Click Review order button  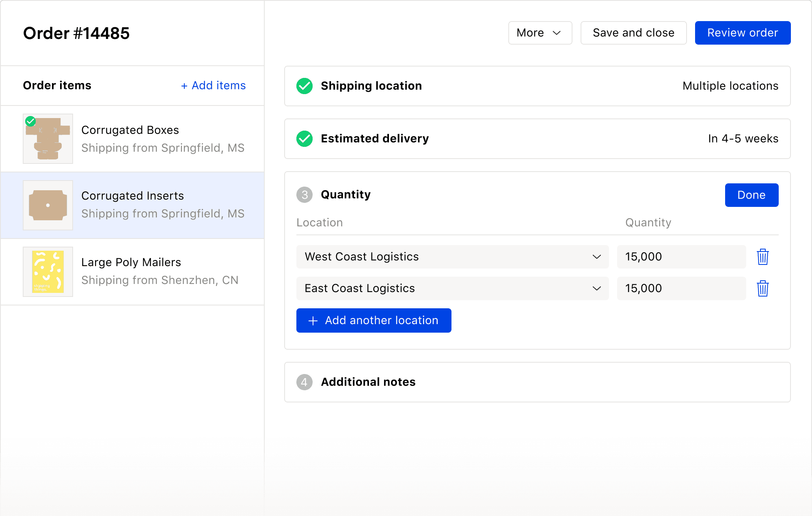coord(742,33)
